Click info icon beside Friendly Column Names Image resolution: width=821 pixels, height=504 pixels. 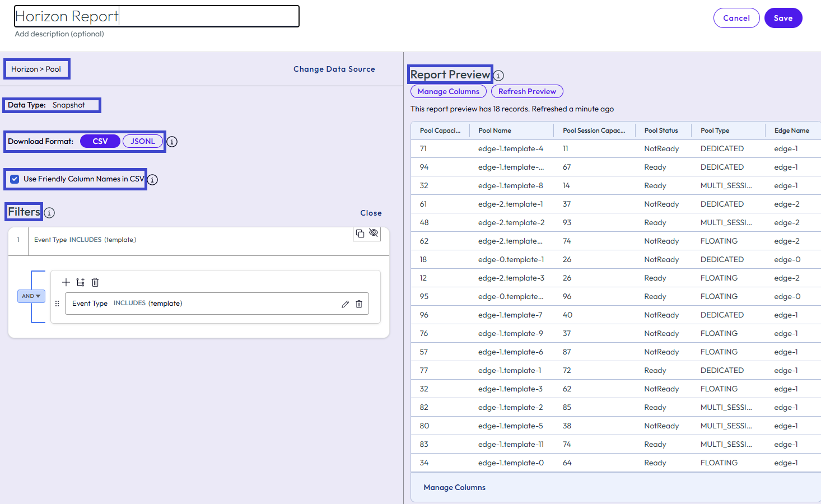click(152, 180)
